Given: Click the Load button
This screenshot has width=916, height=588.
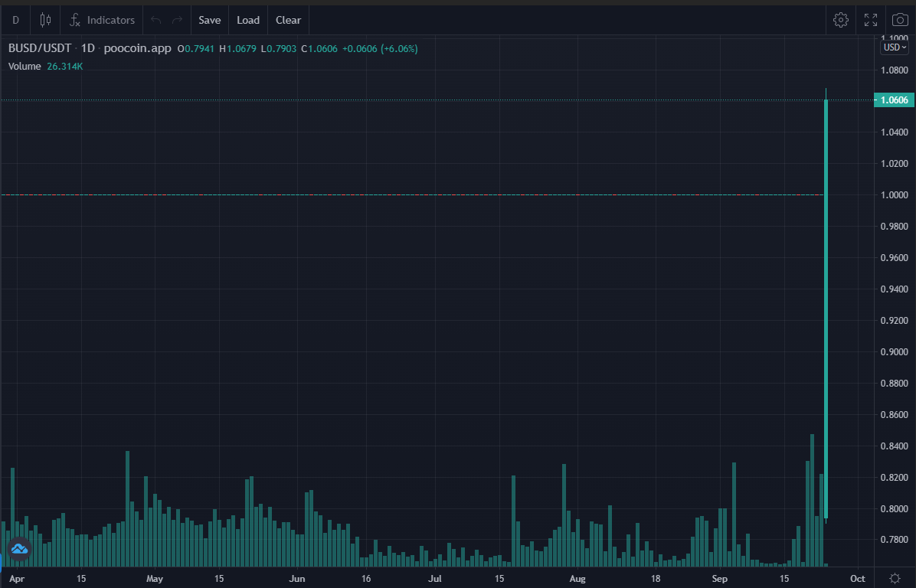Looking at the screenshot, I should pyautogui.click(x=248, y=20).
